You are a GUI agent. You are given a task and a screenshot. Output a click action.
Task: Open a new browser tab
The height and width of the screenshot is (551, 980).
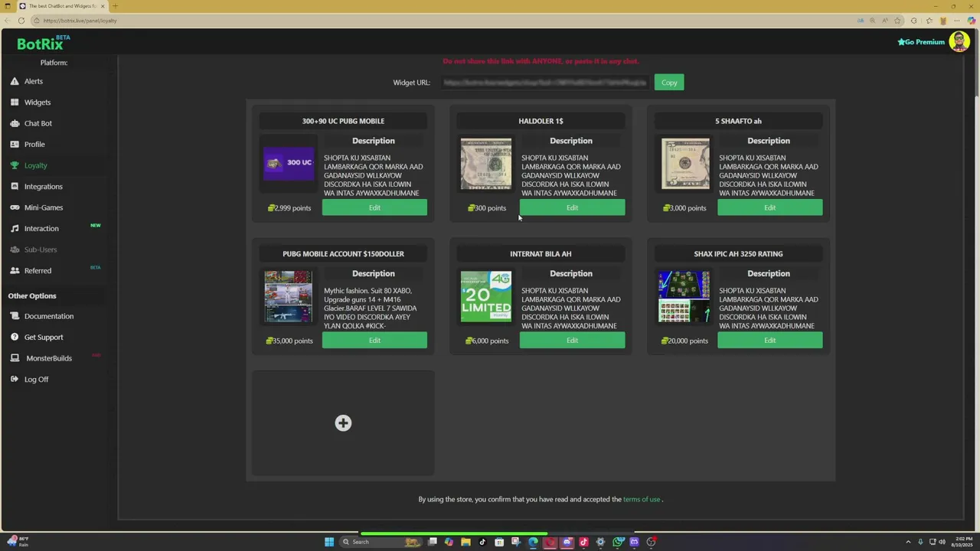click(x=115, y=6)
